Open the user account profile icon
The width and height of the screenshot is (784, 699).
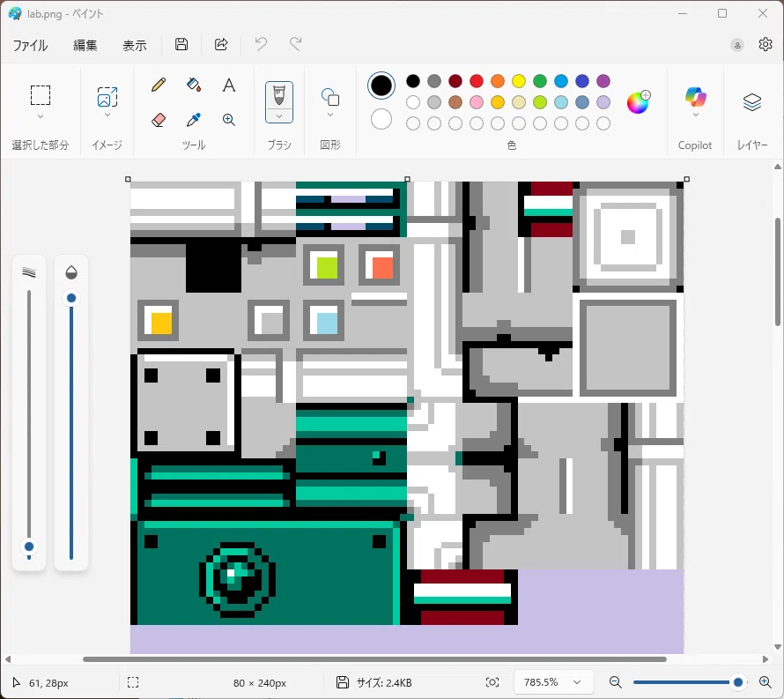(x=737, y=45)
